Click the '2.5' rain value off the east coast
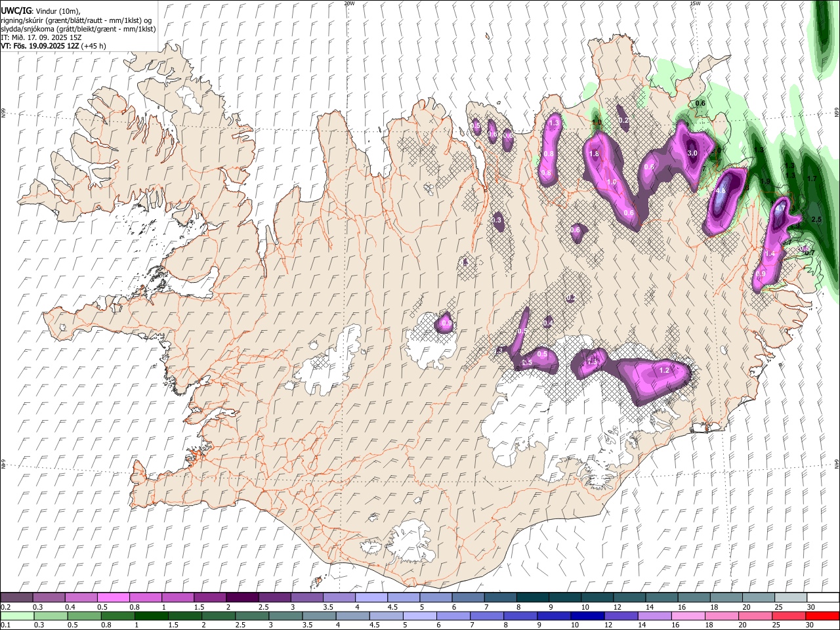The width and height of the screenshot is (840, 630). click(x=816, y=219)
